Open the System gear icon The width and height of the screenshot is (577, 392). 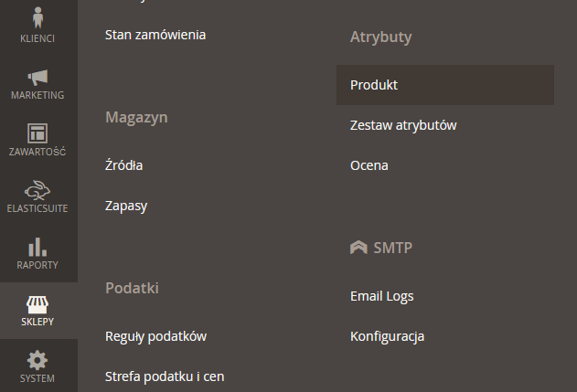pos(37,360)
